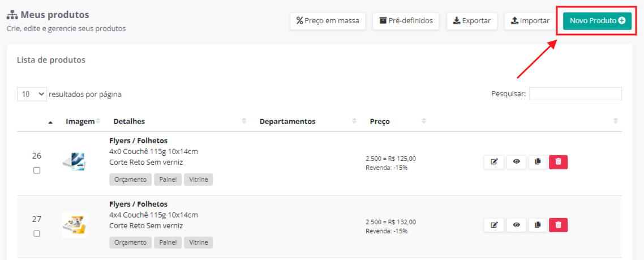
Task: Delete product 26 with trash icon
Action: point(558,162)
